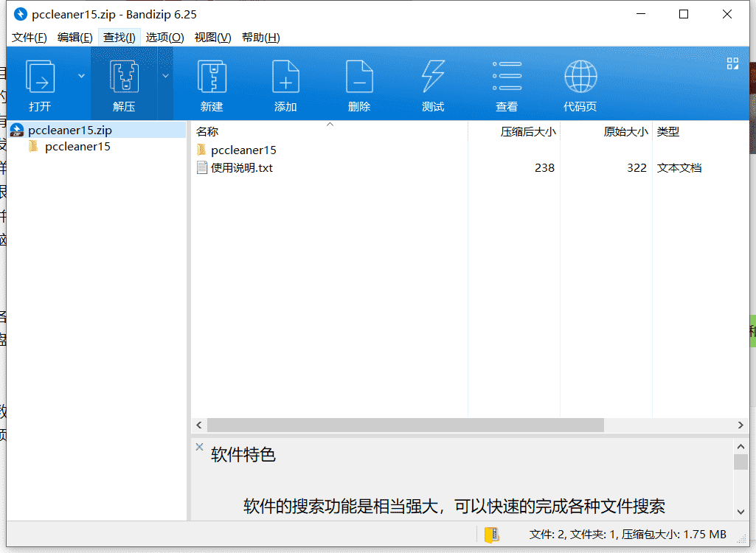Select the pccleaner15 folder in file list
The image size is (756, 553).
[243, 150]
